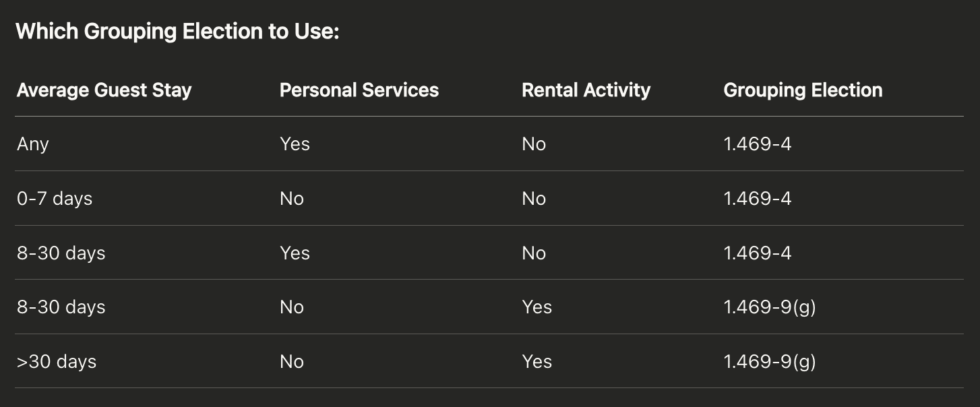Screen dimensions: 980x407
Task: Click Rental Activity "Yes" in the >30 days row
Action: tap(537, 362)
